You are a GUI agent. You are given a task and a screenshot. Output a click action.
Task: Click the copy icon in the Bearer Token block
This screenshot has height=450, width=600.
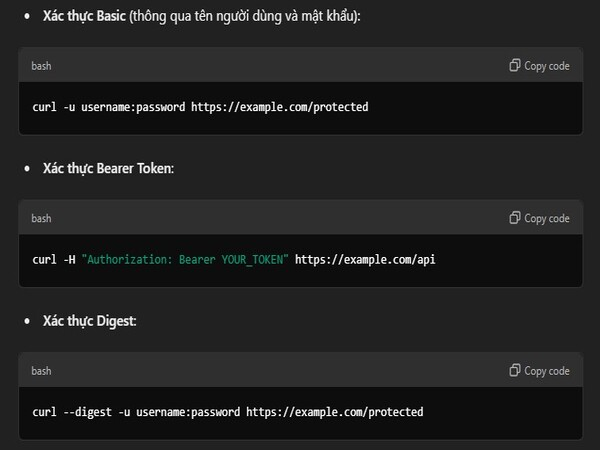[x=514, y=218]
